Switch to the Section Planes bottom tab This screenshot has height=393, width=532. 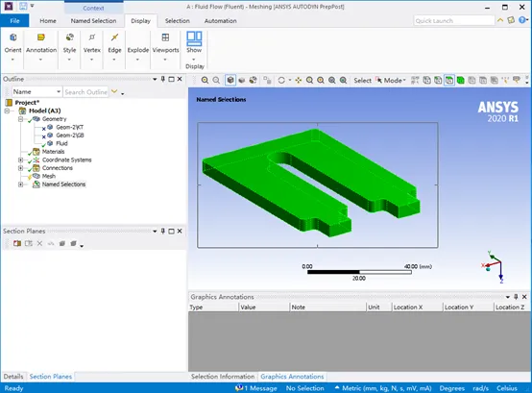coord(51,377)
